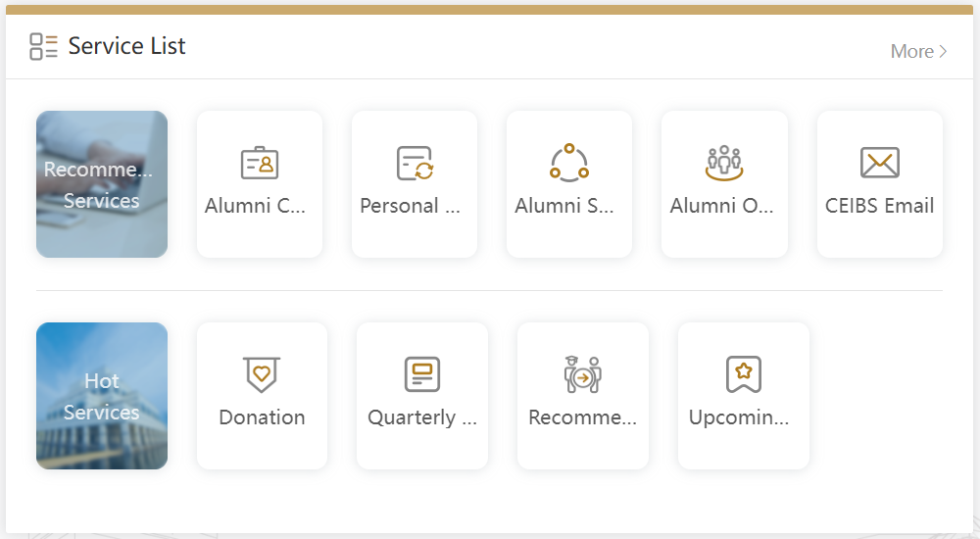The height and width of the screenshot is (539, 980).
Task: Click the More link
Action: tap(911, 52)
